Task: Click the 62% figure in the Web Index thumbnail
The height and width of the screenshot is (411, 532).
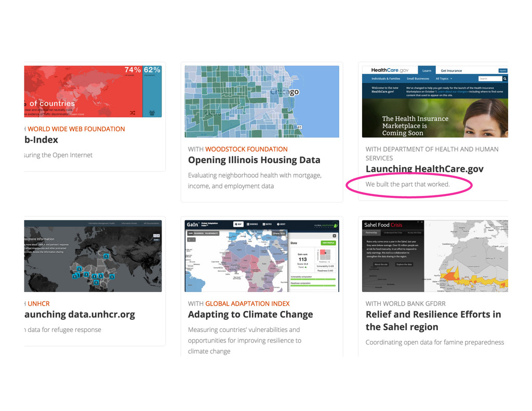Action: [152, 70]
